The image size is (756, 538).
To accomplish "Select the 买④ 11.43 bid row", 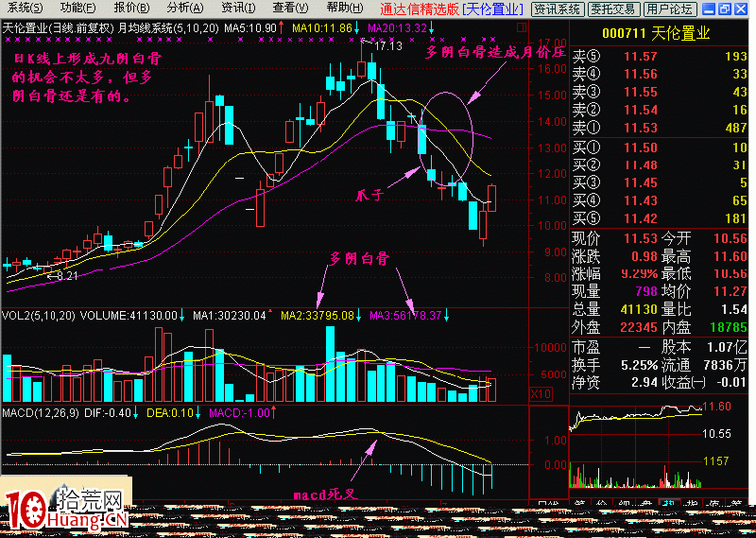I will (x=660, y=200).
